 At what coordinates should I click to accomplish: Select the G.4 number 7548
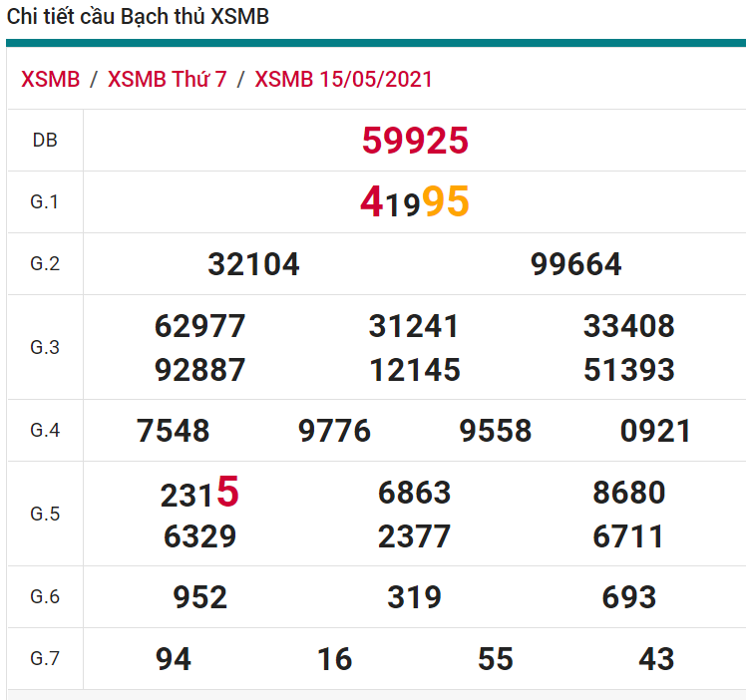tap(174, 431)
